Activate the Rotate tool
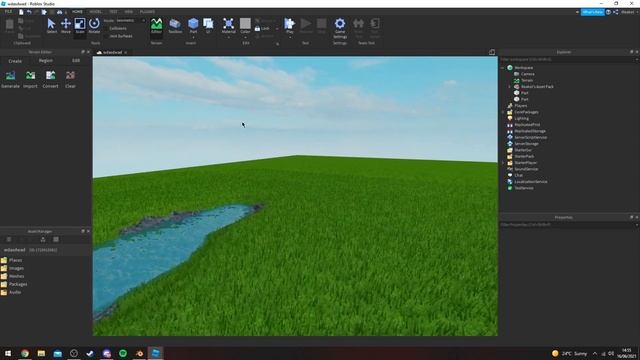The height and width of the screenshot is (360, 640). click(x=94, y=26)
